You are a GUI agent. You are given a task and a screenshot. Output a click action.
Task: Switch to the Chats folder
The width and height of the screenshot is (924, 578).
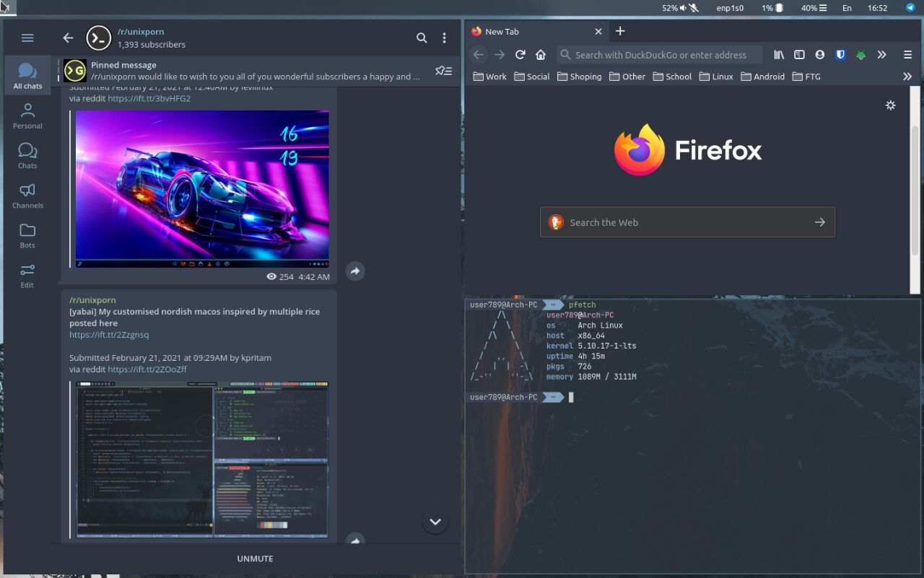pos(27,155)
